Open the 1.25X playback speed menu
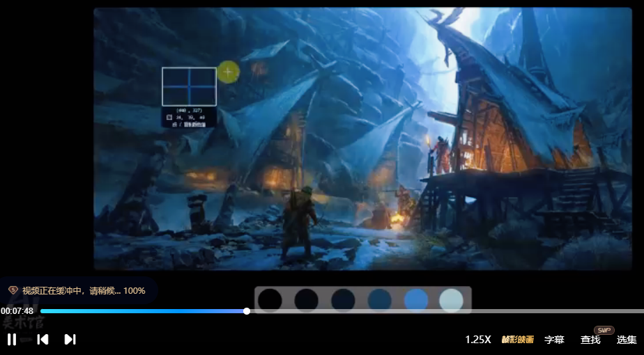This screenshot has height=355, width=644. (x=478, y=340)
